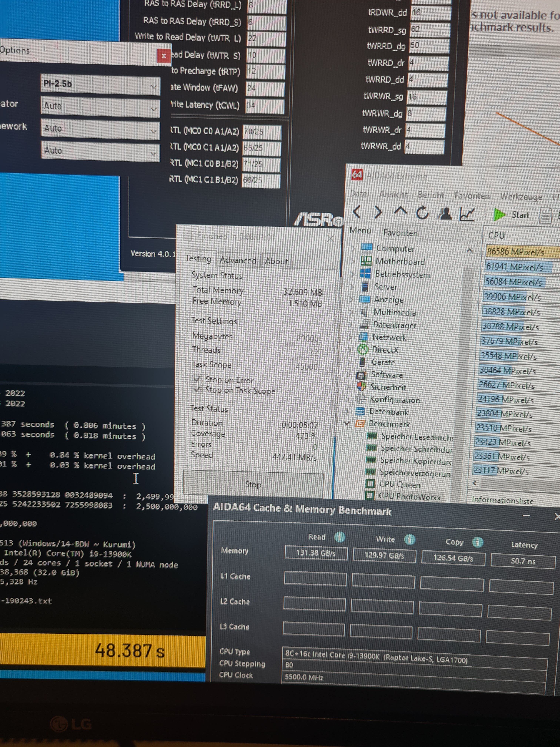Click the Megabytes input field
560x747 pixels.
click(300, 338)
